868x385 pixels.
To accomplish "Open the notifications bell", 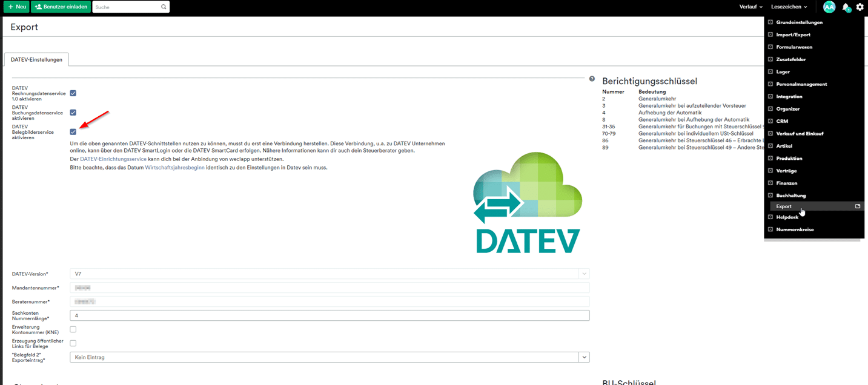I will [x=846, y=7].
